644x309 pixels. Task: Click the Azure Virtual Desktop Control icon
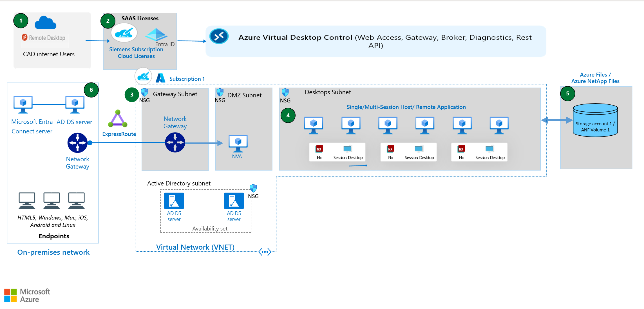tap(219, 36)
